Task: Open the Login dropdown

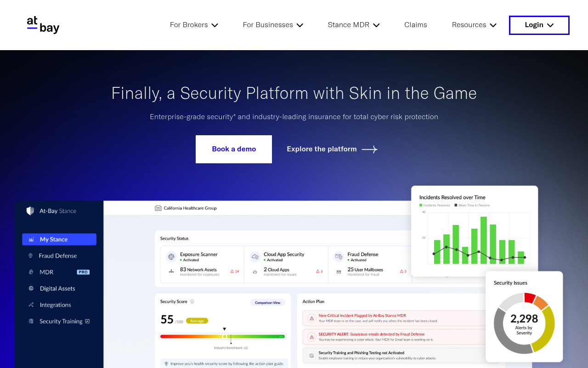Action: (x=539, y=25)
